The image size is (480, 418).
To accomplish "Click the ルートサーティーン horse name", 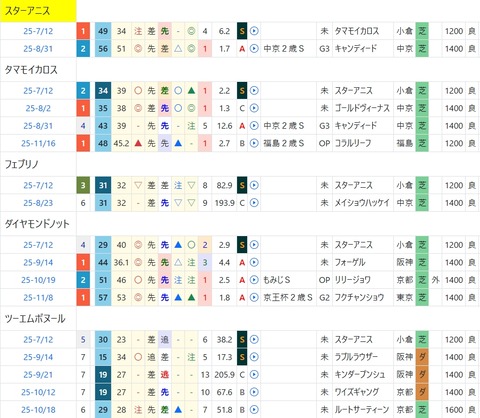I will point(362,410).
